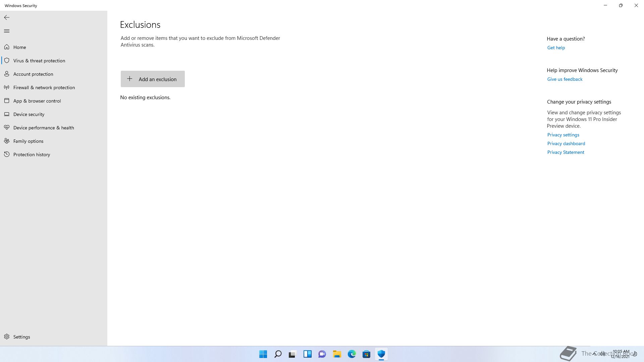Click 'No existing exclusions.' text

pyautogui.click(x=145, y=98)
